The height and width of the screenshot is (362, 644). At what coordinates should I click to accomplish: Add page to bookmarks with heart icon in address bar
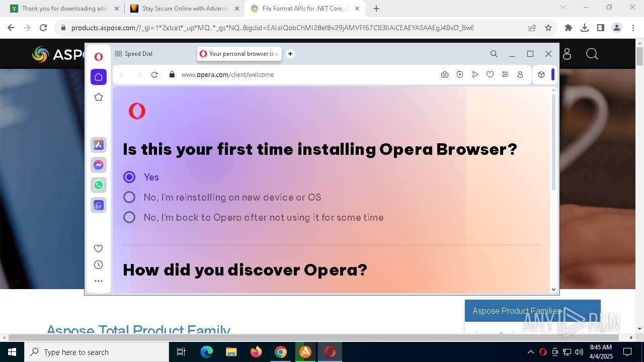pos(490,74)
